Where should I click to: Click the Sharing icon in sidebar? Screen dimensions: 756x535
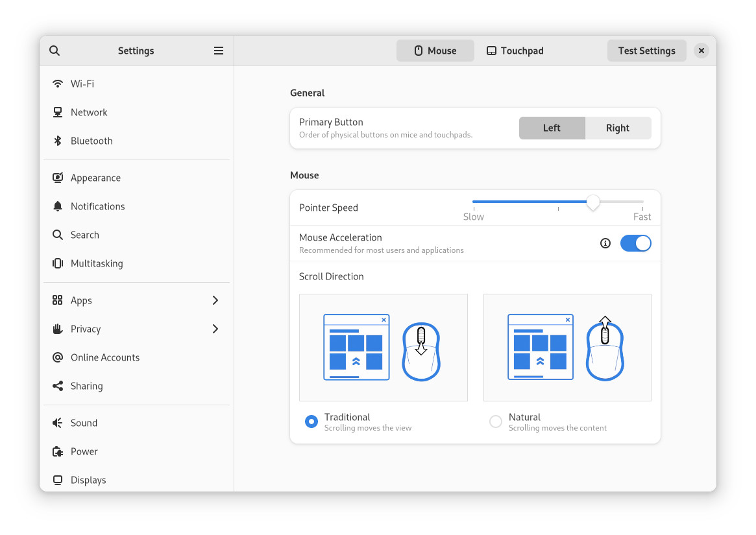tap(58, 386)
